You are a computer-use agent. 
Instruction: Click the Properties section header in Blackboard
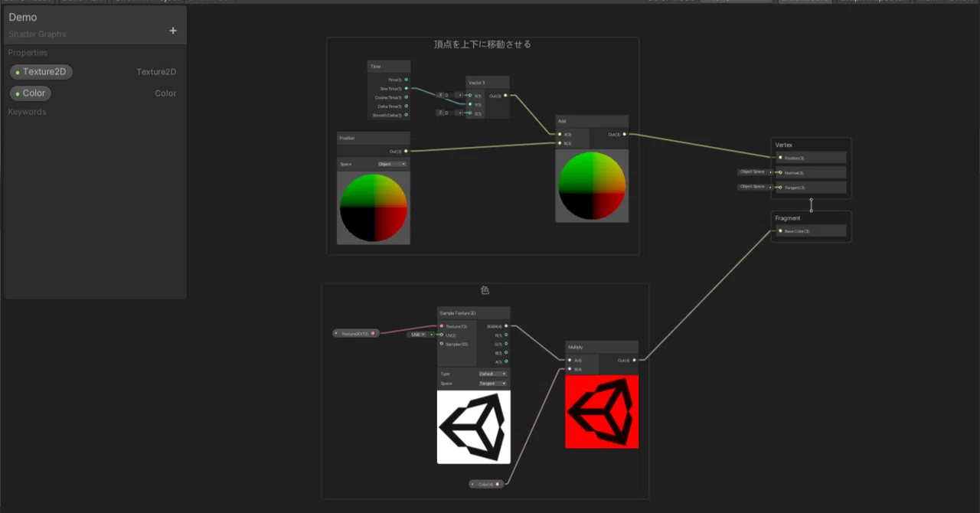(x=28, y=53)
